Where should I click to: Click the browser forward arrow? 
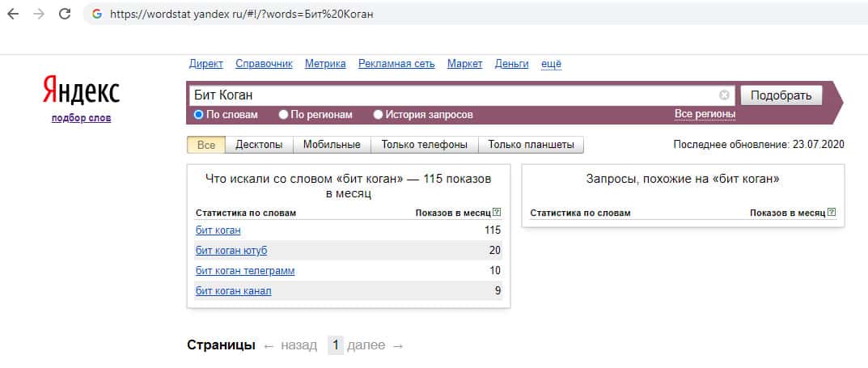tap(38, 15)
